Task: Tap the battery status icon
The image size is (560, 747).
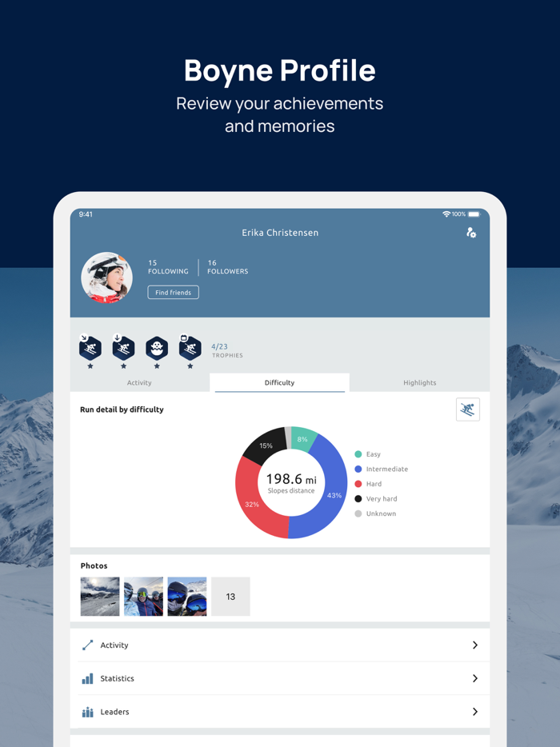Action: (474, 214)
